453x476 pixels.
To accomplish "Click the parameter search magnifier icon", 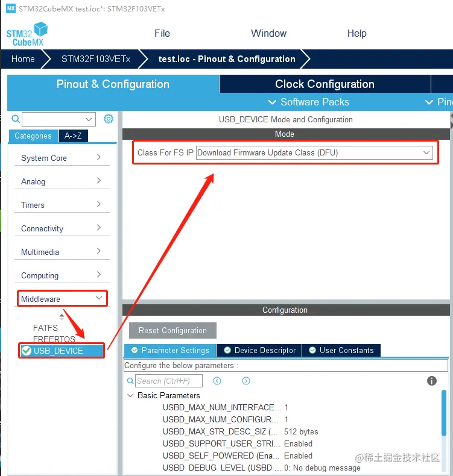I will pos(130,381).
